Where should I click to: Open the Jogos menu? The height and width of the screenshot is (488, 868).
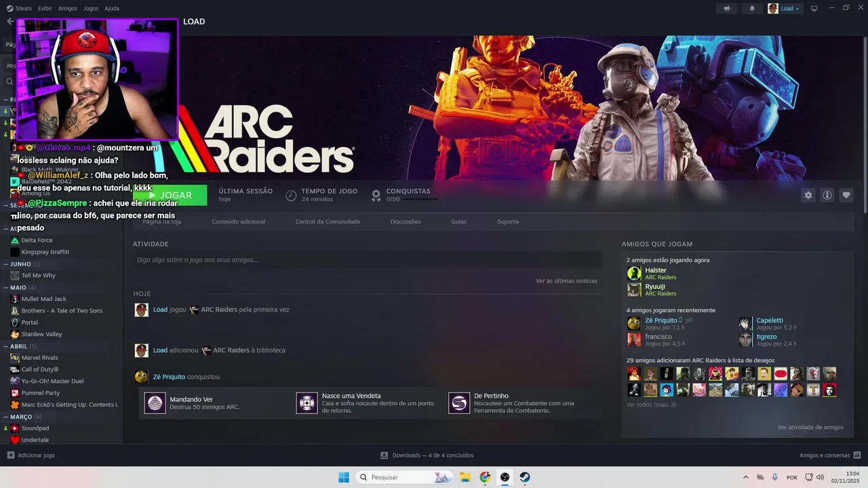[x=91, y=9]
